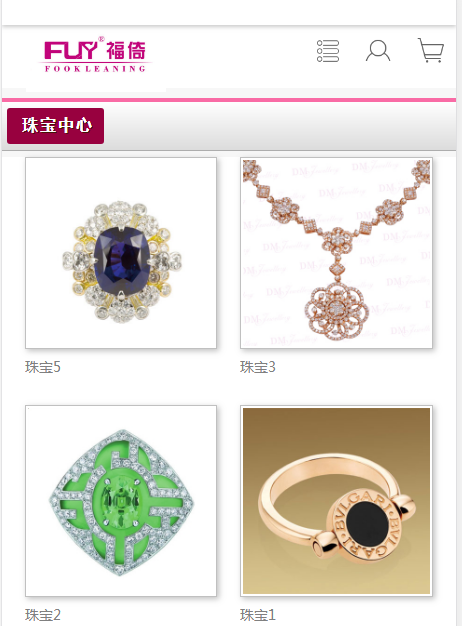Open the green gemstone ring thumbnail
The width and height of the screenshot is (462, 626).
pos(121,501)
